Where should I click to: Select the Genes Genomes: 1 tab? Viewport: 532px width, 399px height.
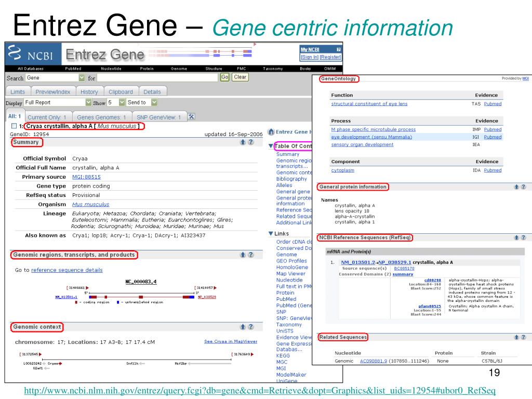(x=101, y=117)
